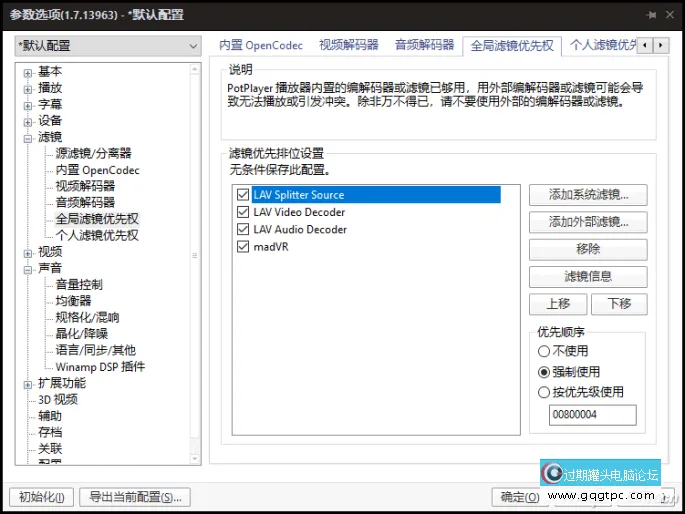Image resolution: width=685 pixels, height=514 pixels.
Task: Select 内置 OpenCodec in the tree
Action: pos(97,170)
